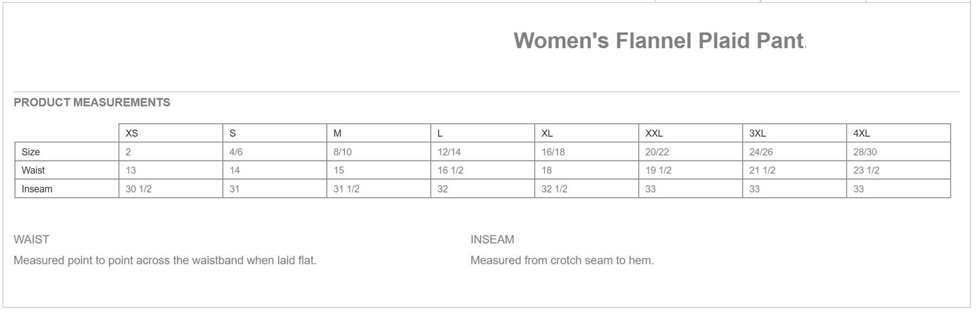This screenshot has height=324, width=980.
Task: Click the 4XL column header
Action: (861, 134)
